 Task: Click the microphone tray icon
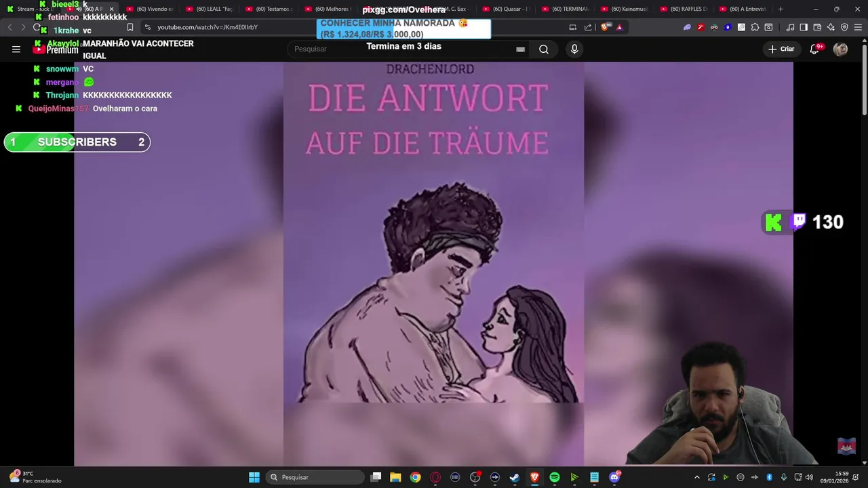coord(783,477)
